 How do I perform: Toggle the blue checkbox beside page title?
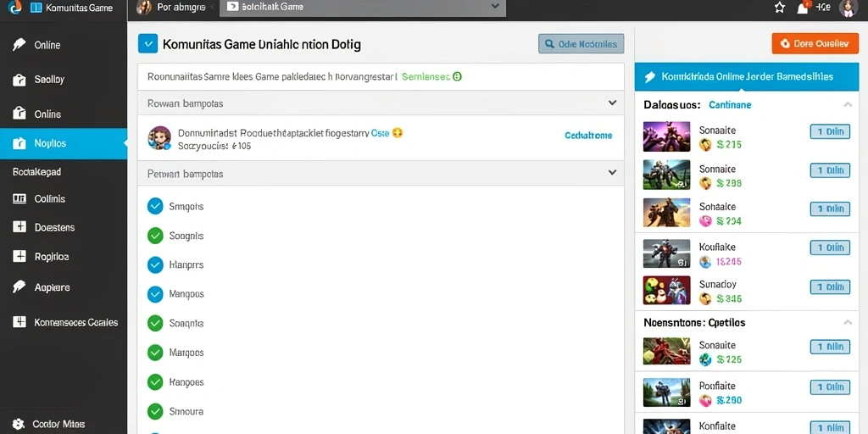pyautogui.click(x=147, y=44)
